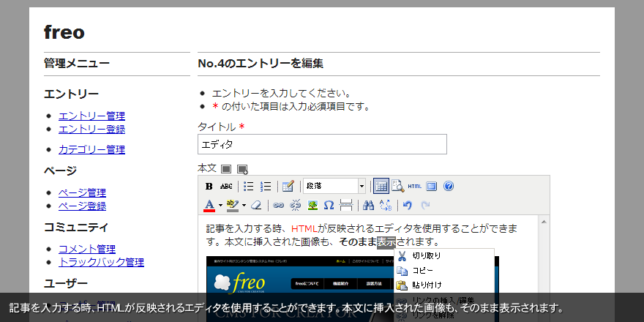Apply strikethrough with the ABC icon

(x=226, y=186)
